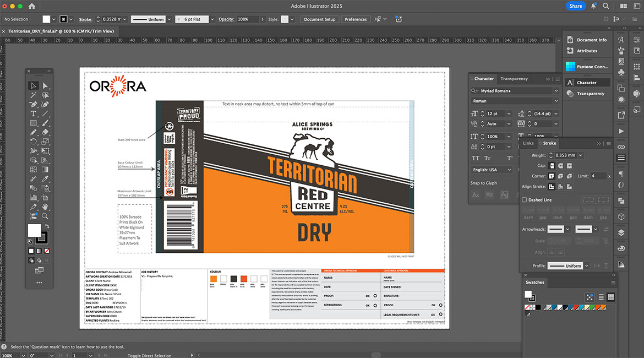
Task: Open the Myriad Roman font family dropdown
Action: [556, 91]
